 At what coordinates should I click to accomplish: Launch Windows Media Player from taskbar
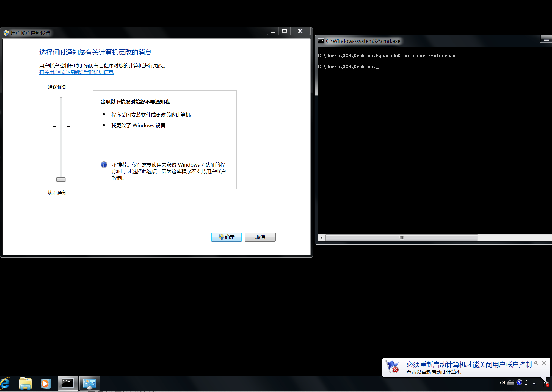[x=46, y=383]
